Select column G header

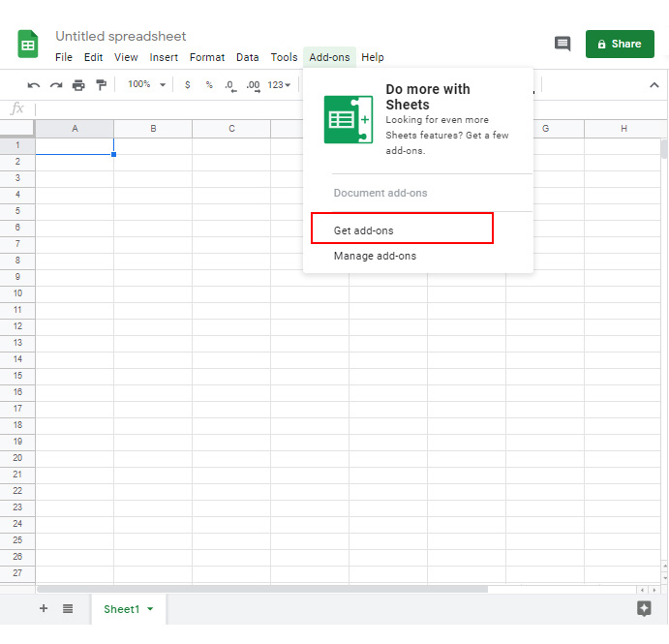pos(545,129)
